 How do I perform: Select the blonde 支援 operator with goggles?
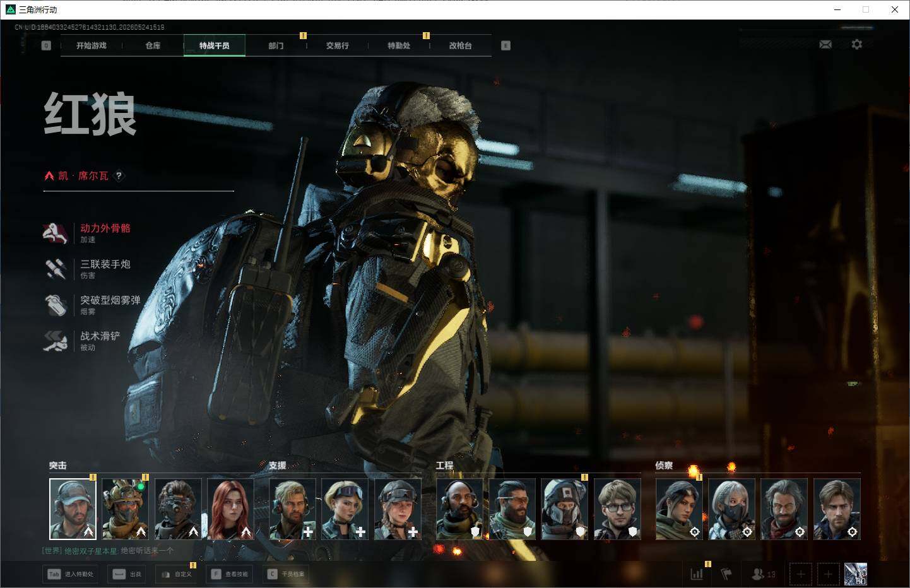click(x=345, y=509)
